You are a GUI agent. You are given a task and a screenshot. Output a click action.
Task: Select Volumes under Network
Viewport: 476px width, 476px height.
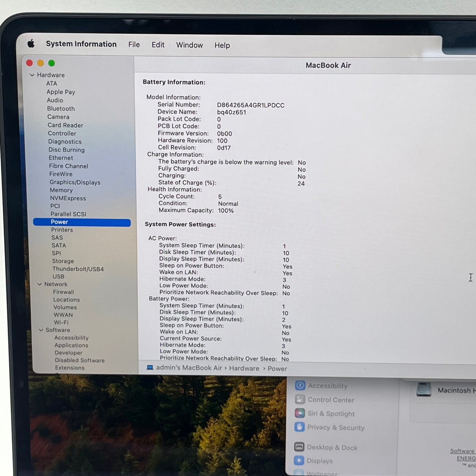[65, 307]
